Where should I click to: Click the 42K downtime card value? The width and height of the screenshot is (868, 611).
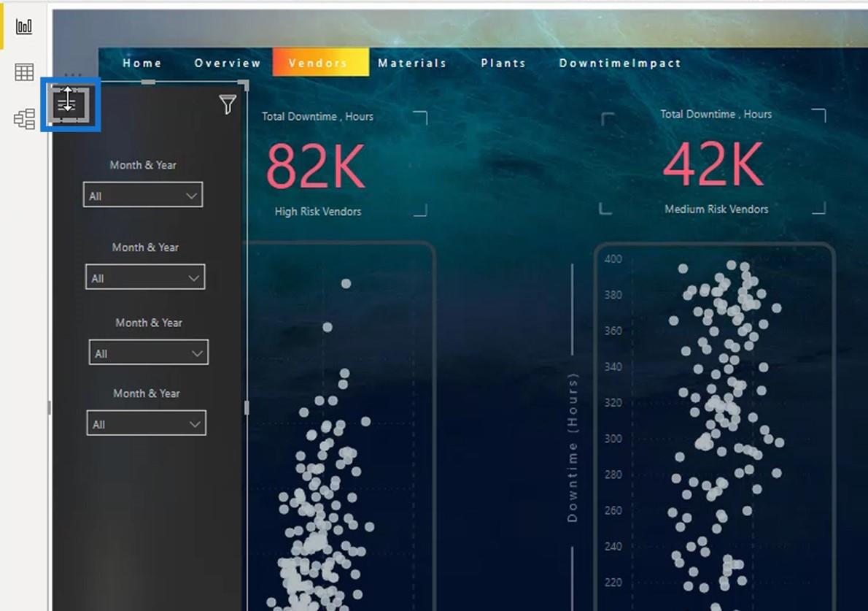coord(713,164)
